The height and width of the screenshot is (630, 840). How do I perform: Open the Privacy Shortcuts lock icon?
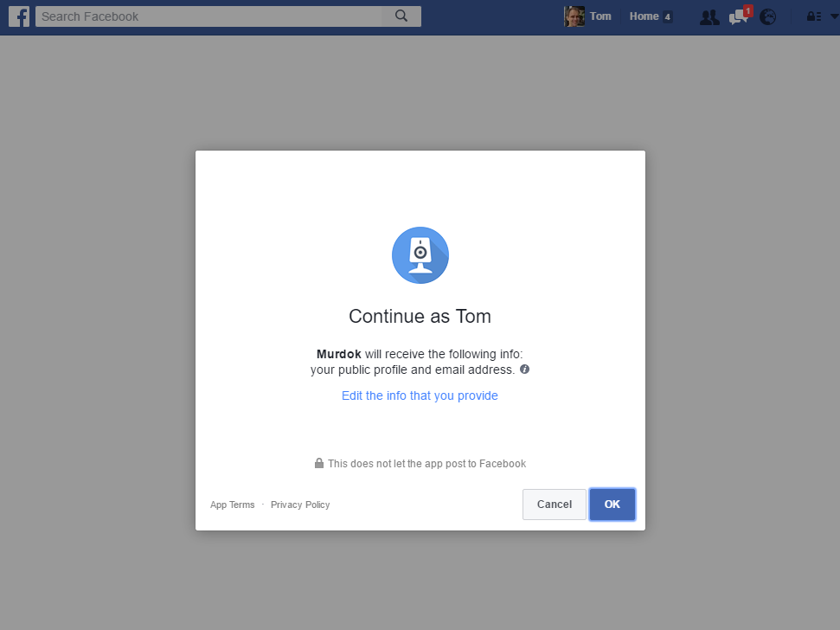pos(814,16)
